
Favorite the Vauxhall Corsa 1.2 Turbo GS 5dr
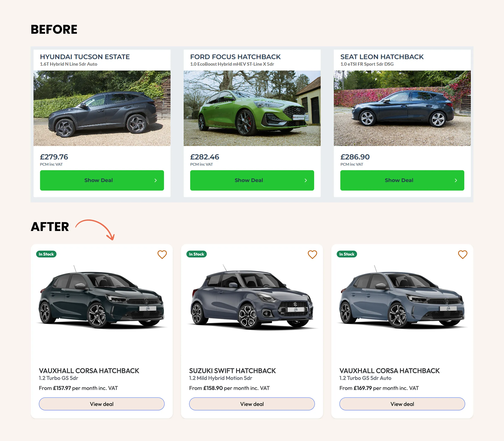(x=162, y=255)
